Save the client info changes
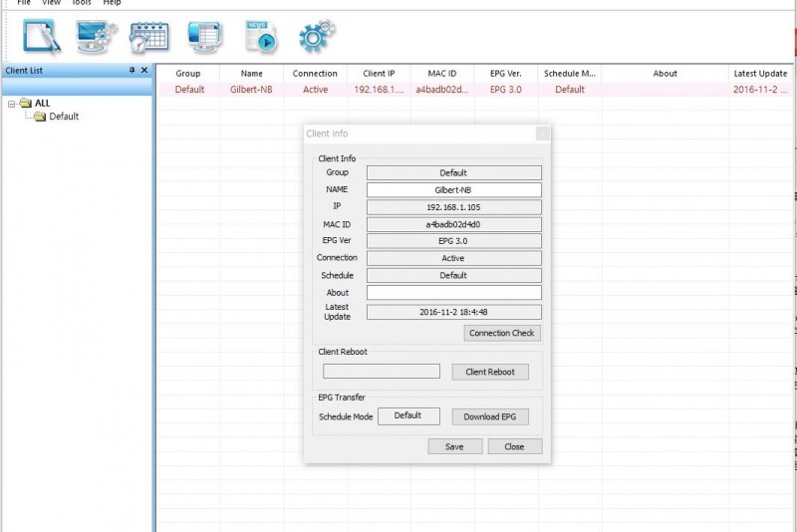Image resolution: width=797 pixels, height=532 pixels. point(454,446)
